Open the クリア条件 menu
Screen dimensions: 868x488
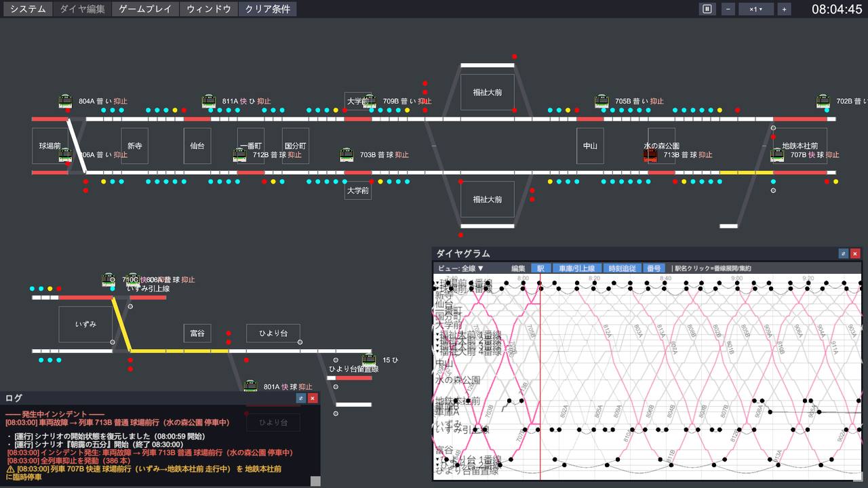click(267, 9)
